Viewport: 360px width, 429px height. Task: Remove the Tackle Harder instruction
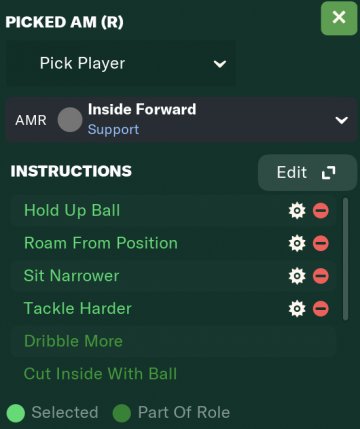click(x=321, y=309)
